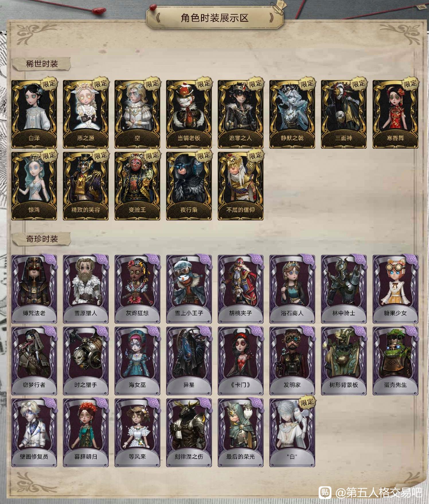
Task: Click the 限定 badge on 三面神 card
Action: click(359, 84)
